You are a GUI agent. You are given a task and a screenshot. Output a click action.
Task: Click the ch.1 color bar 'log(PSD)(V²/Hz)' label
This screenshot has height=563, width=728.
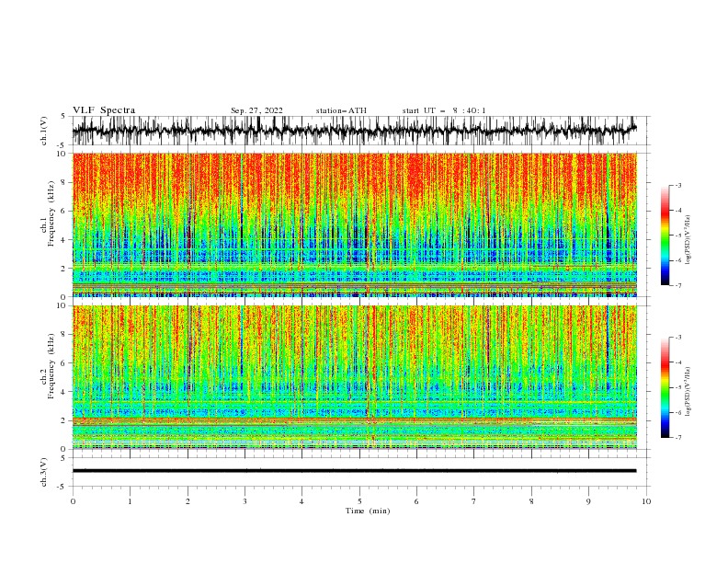click(x=688, y=240)
